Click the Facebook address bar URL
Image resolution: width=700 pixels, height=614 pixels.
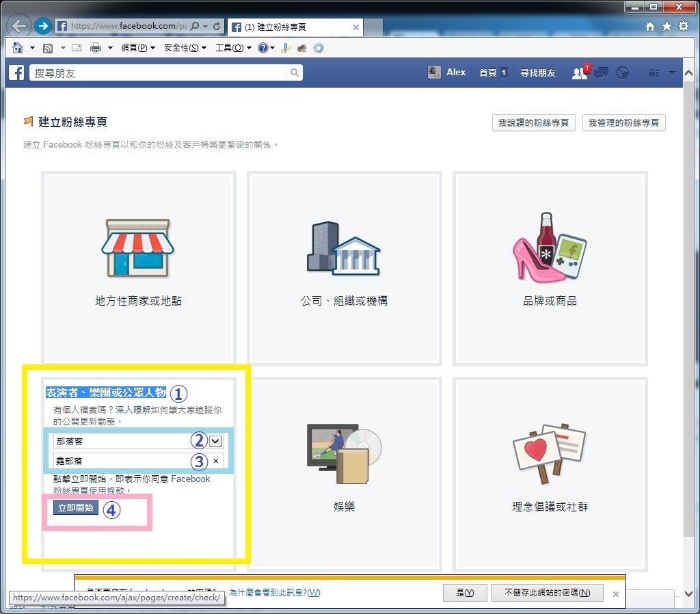click(x=129, y=26)
